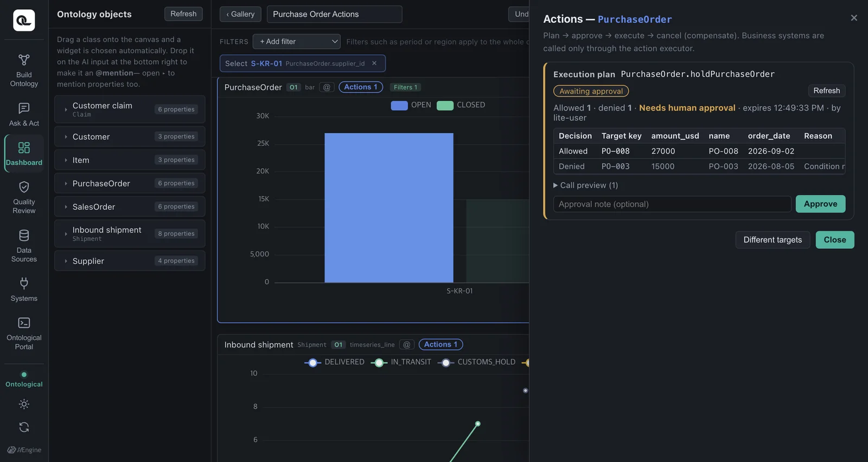Image resolution: width=868 pixels, height=462 pixels.
Task: Expand the Item class row
Action: [x=130, y=160]
